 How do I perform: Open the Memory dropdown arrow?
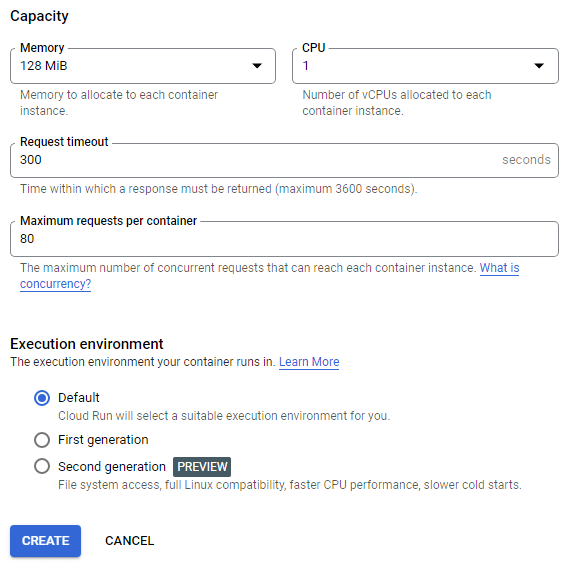tap(257, 66)
